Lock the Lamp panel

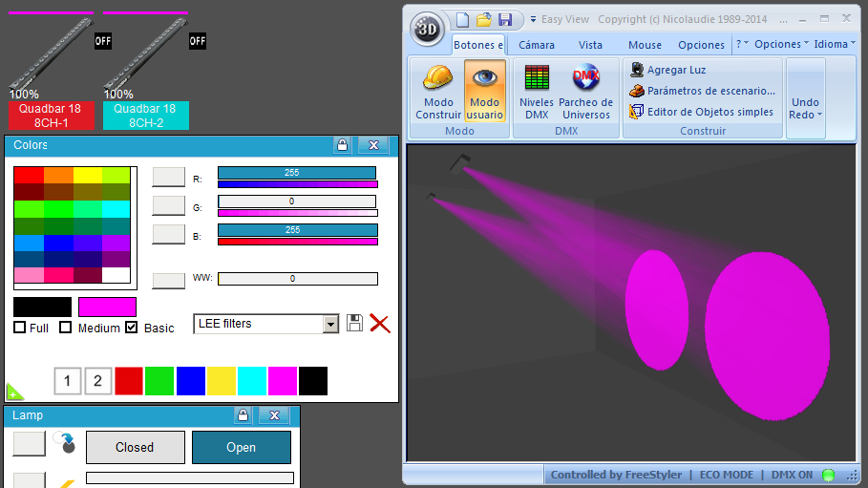243,415
